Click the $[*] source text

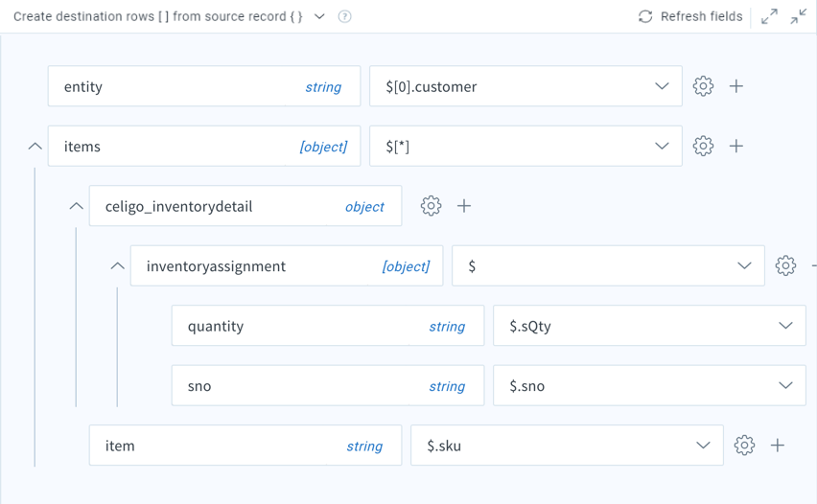(x=397, y=147)
